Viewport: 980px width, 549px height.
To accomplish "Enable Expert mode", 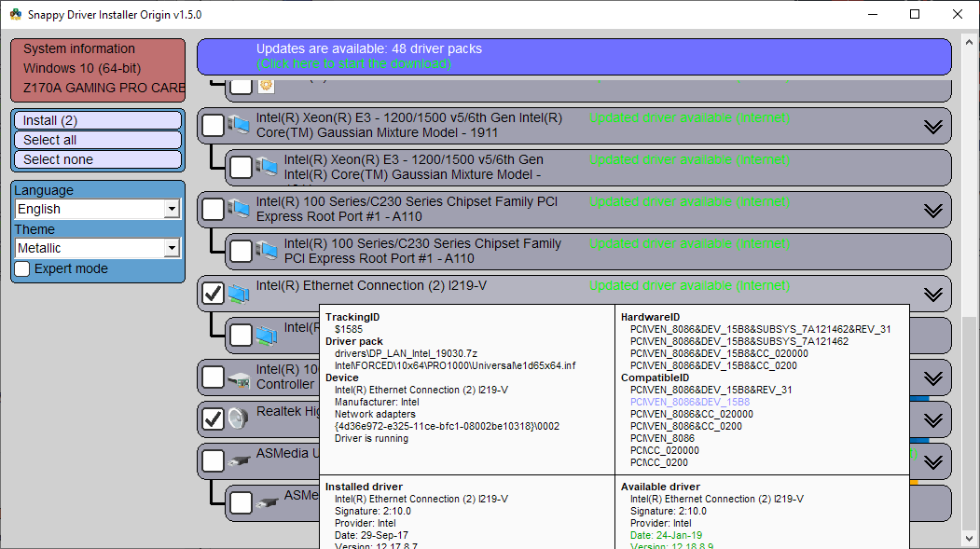I will [x=22, y=268].
